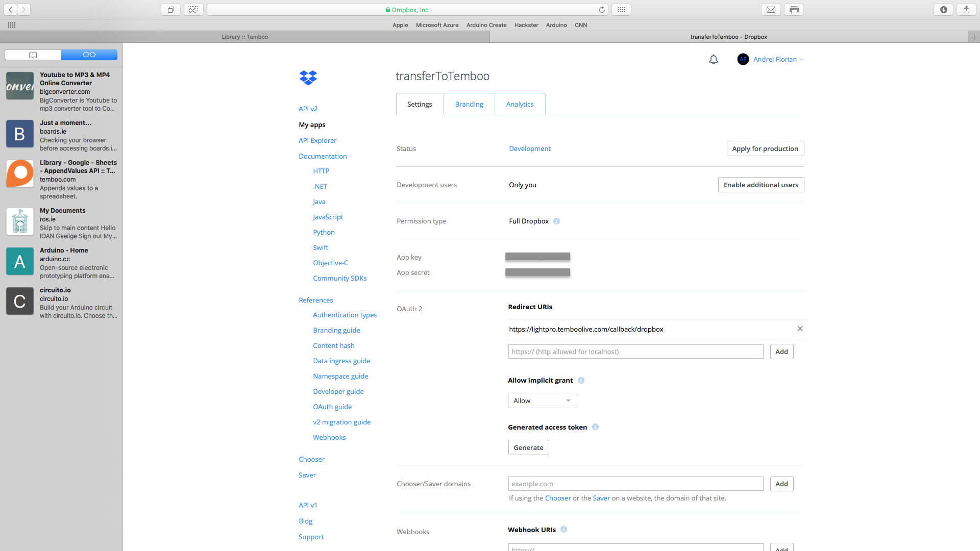
Task: Click the Chooser/Saver domains input field
Action: [635, 484]
